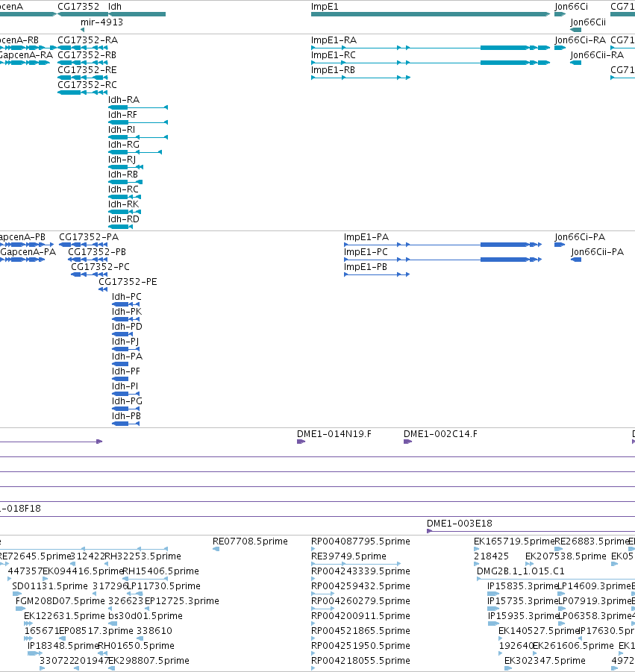This screenshot has width=635, height=672.
Task: Click EST RP004521865.5prime
Action: coord(360,631)
